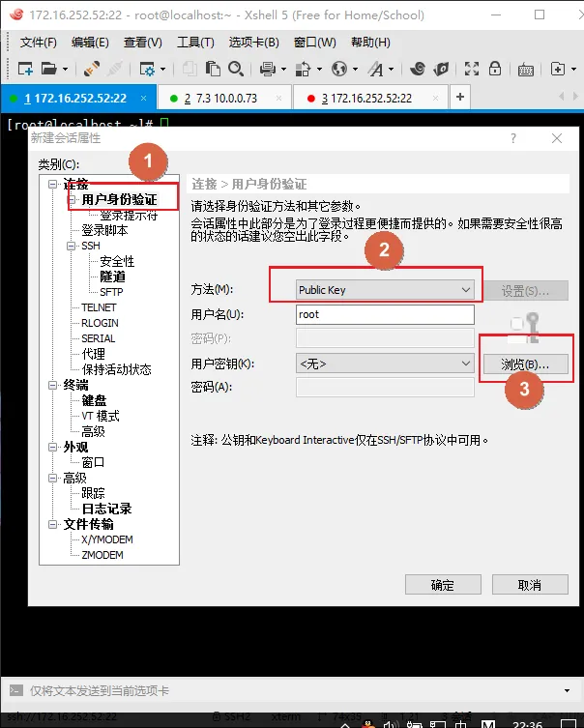
Task: Click the Full Screen toolbar icon
Action: [472, 70]
